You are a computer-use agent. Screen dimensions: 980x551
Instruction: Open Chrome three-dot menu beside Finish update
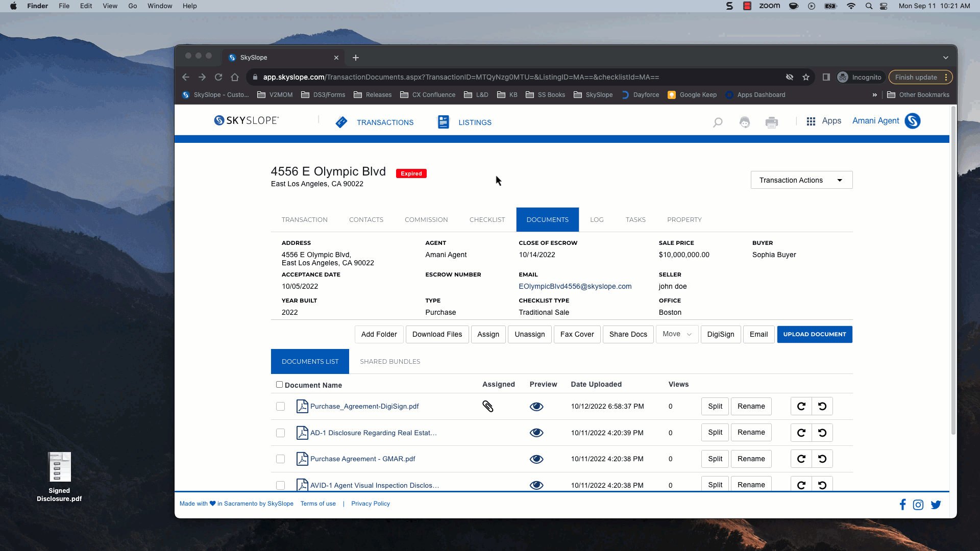click(x=946, y=78)
